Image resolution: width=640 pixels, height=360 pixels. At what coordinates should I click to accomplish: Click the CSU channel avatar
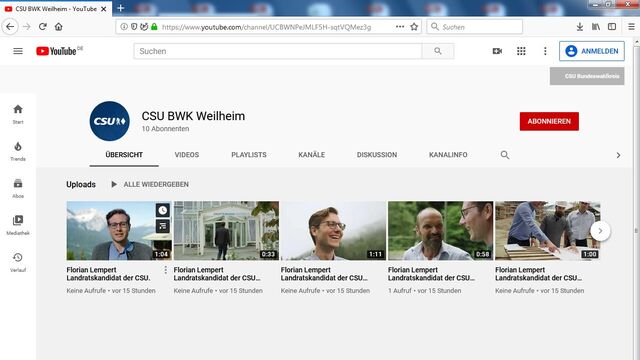click(109, 121)
